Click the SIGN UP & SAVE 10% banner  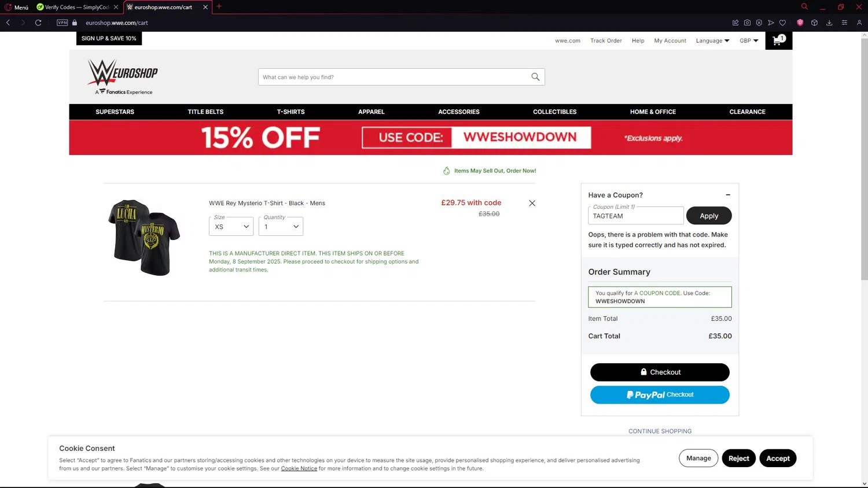(x=109, y=38)
